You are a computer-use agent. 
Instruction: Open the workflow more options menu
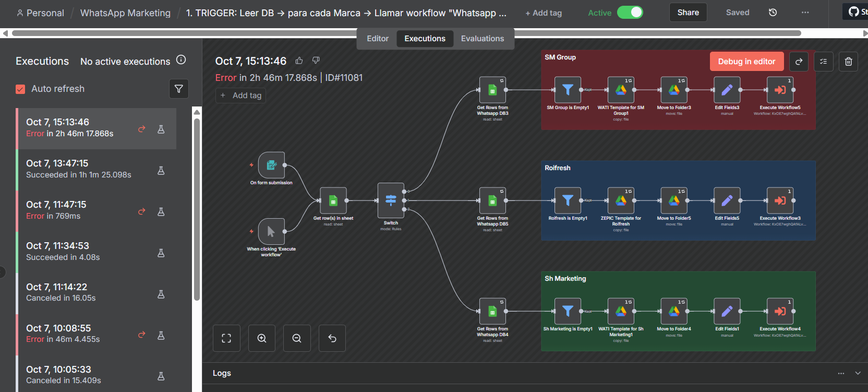[805, 13]
